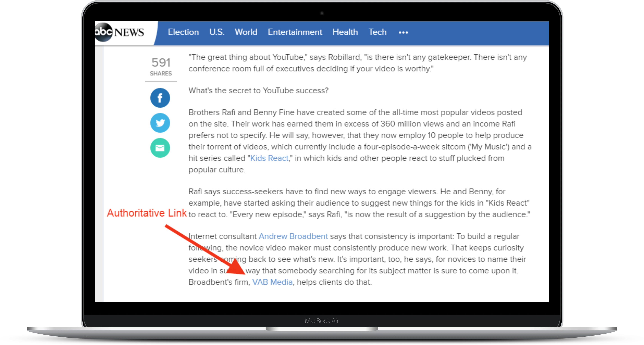
Task: Go to the Entertainment section
Action: 295,32
